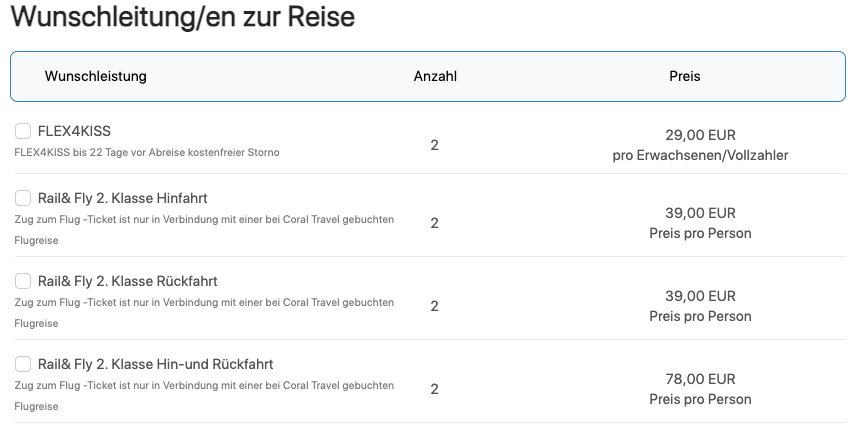Check the Rail& Fly 2. Klasse Rückfahrt box
This screenshot has height=425, width=852.
(x=23, y=281)
